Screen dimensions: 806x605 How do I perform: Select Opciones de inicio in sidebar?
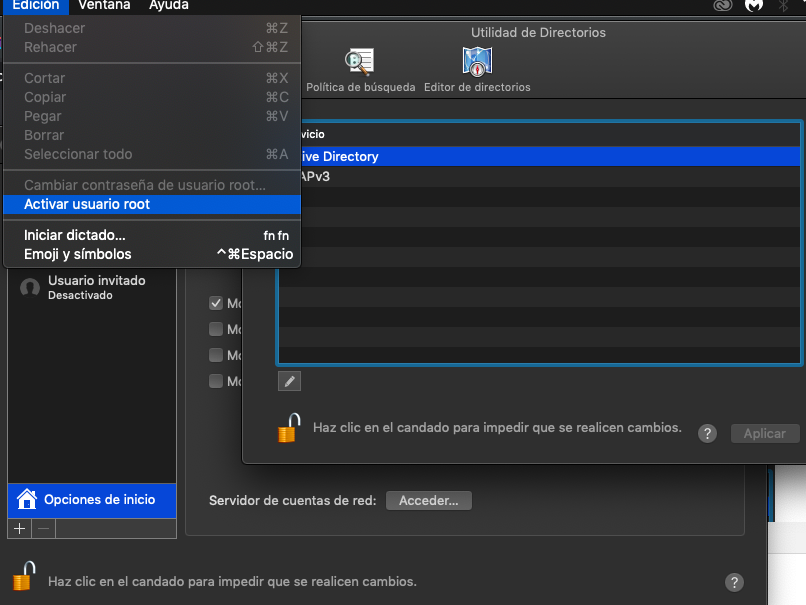(92, 500)
